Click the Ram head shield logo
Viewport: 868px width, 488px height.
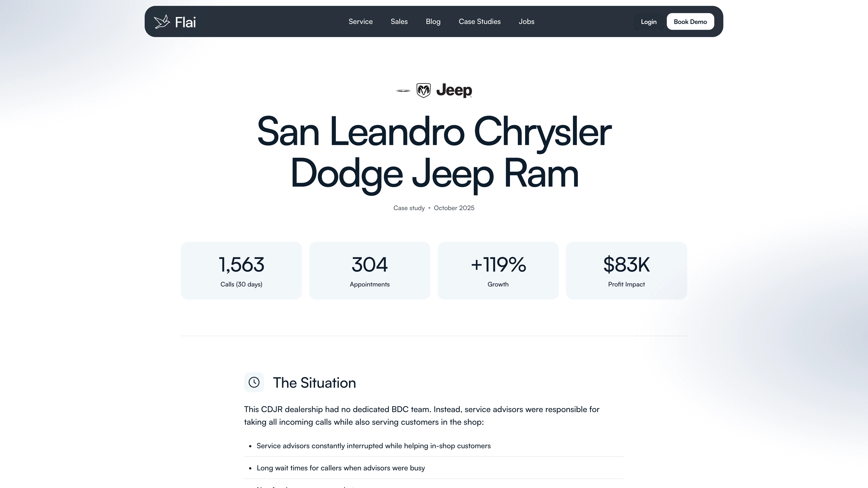click(x=424, y=90)
